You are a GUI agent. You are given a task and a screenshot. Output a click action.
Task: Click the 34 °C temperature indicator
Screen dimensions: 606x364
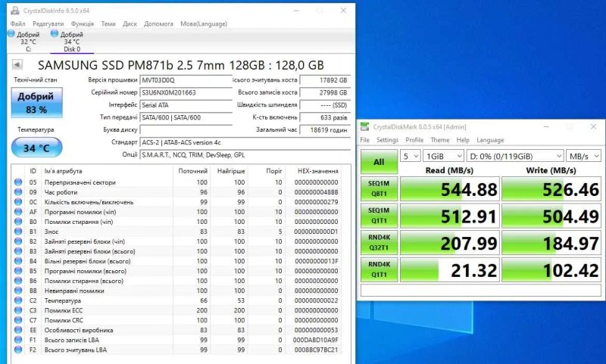pyautogui.click(x=36, y=148)
